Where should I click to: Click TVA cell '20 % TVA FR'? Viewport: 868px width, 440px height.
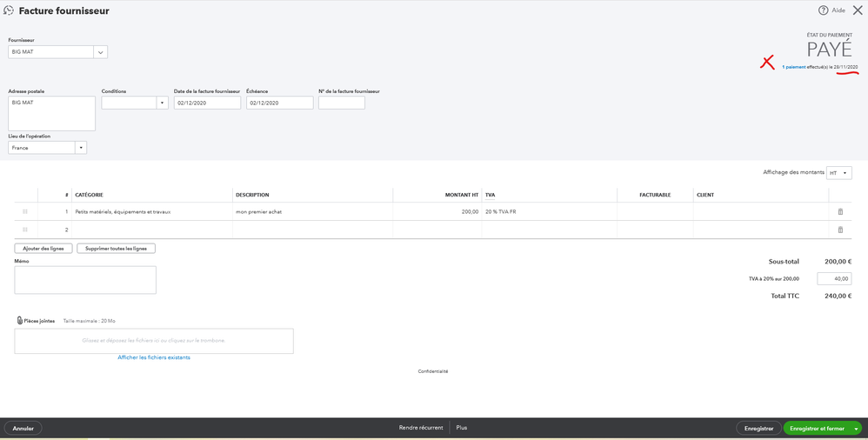tap(549, 212)
